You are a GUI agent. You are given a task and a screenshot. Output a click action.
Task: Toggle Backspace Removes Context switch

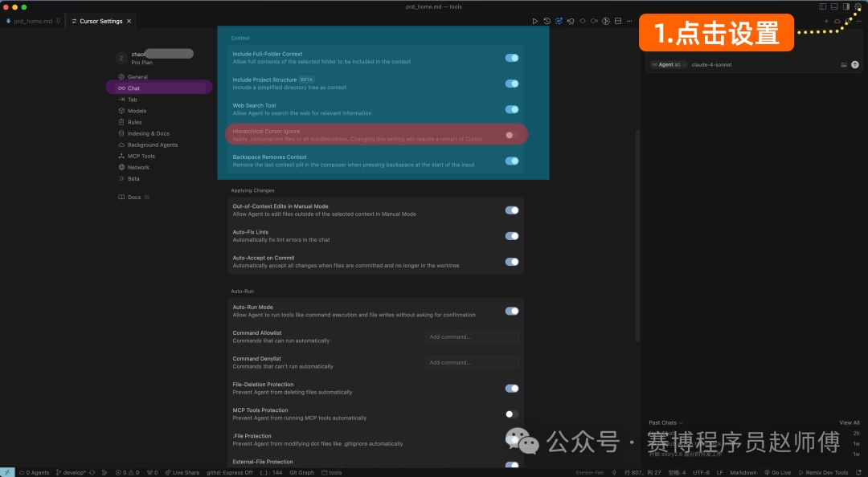coord(511,161)
